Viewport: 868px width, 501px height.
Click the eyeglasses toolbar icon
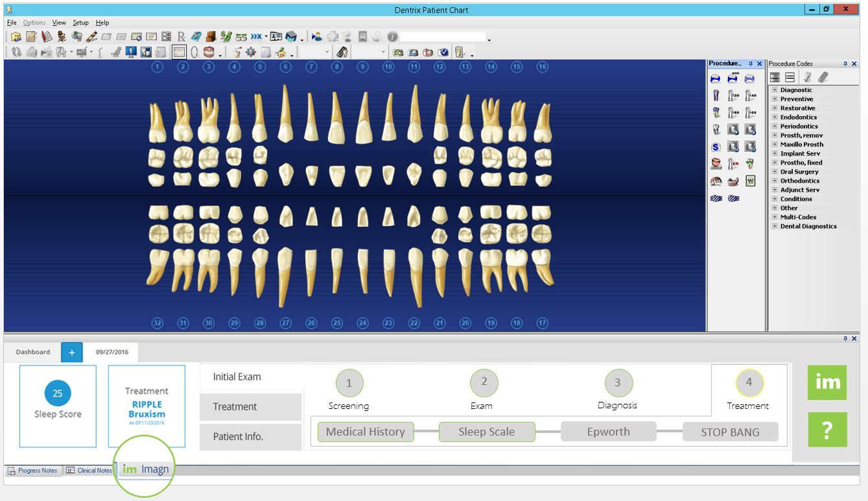[x=241, y=36]
